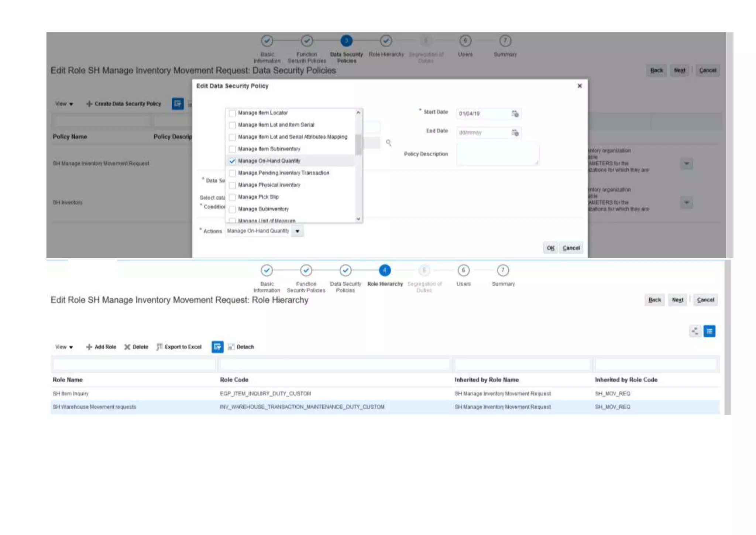
Task: Switch to the hierarchy graph view icon
Action: coord(695,331)
